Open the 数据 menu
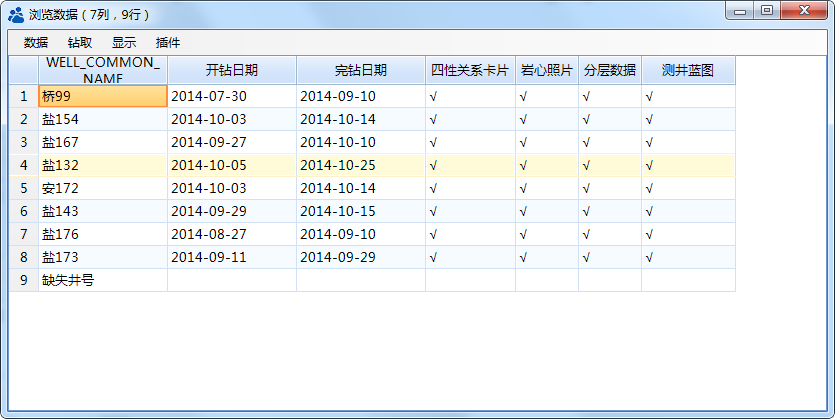 pyautogui.click(x=36, y=43)
